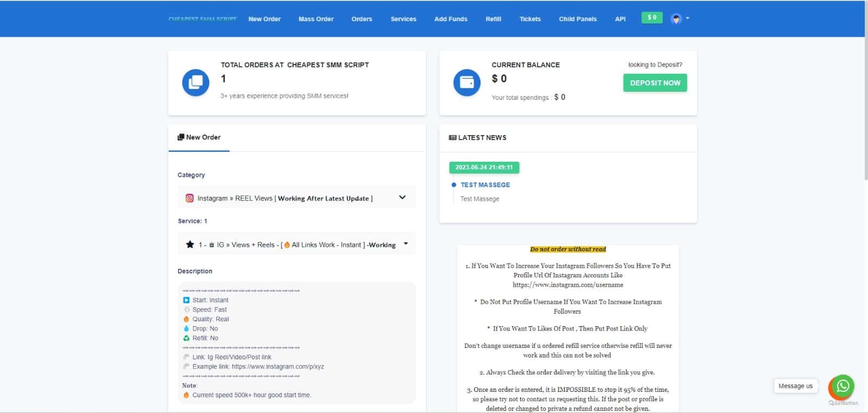Go to the Child Panels page
The height and width of the screenshot is (413, 868).
[577, 19]
